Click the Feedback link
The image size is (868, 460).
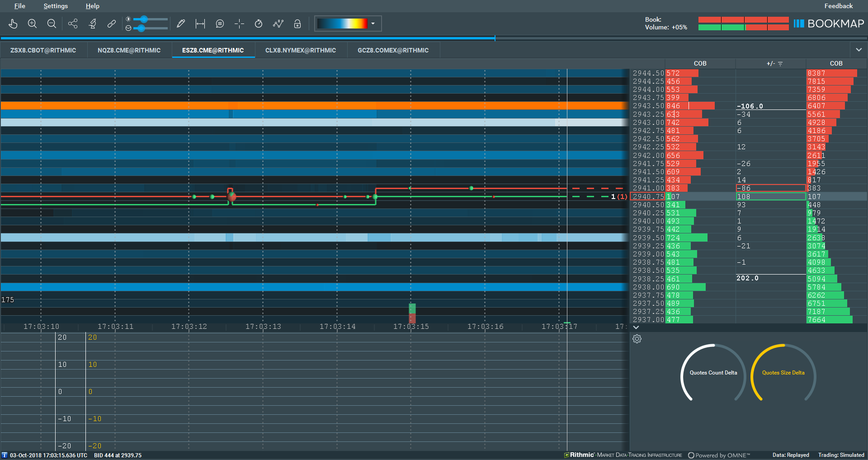(x=838, y=6)
